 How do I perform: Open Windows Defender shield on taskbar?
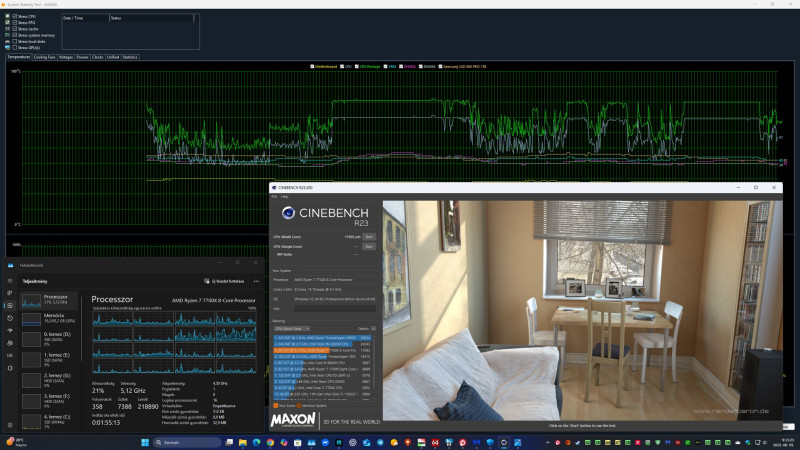point(490,442)
